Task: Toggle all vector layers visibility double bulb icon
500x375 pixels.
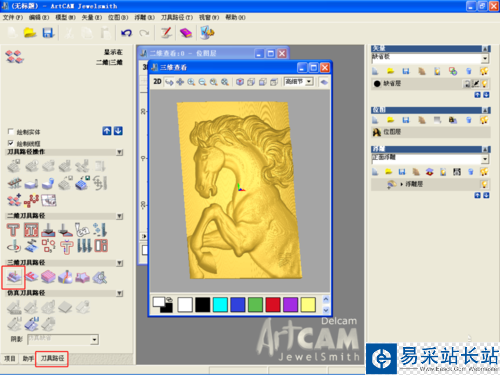Action: [484, 71]
